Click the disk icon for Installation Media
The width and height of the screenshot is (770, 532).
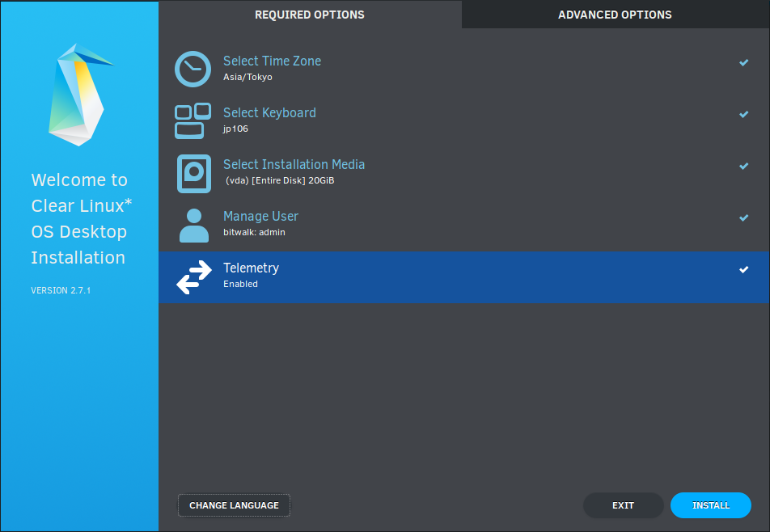click(194, 173)
